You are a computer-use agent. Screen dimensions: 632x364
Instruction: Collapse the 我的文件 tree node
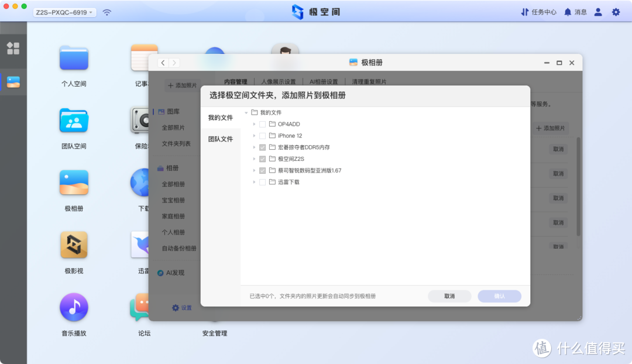(246, 112)
